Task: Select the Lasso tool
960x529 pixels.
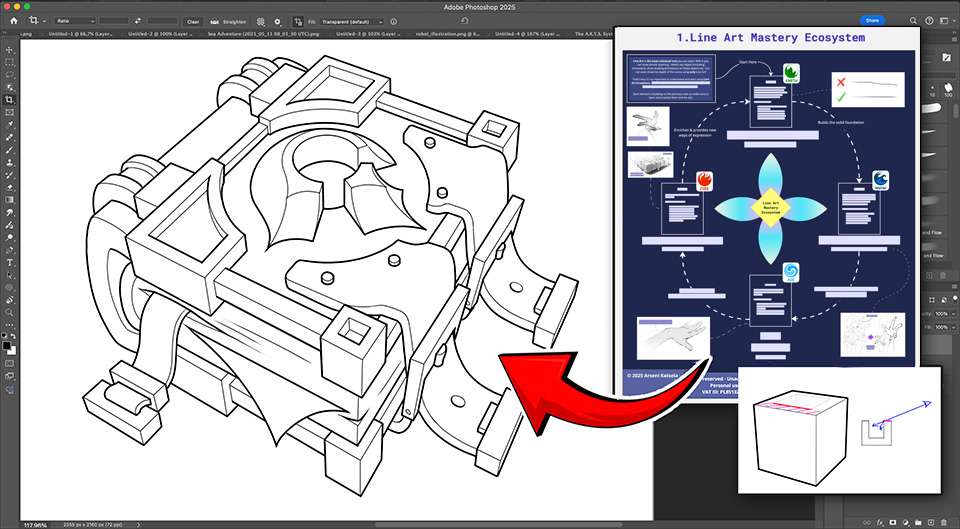Action: point(9,75)
